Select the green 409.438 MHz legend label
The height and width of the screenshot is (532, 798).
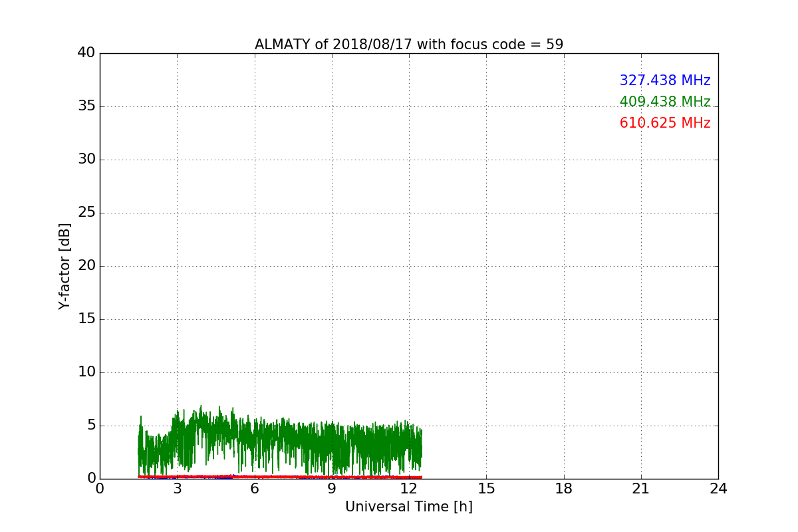[665, 102]
